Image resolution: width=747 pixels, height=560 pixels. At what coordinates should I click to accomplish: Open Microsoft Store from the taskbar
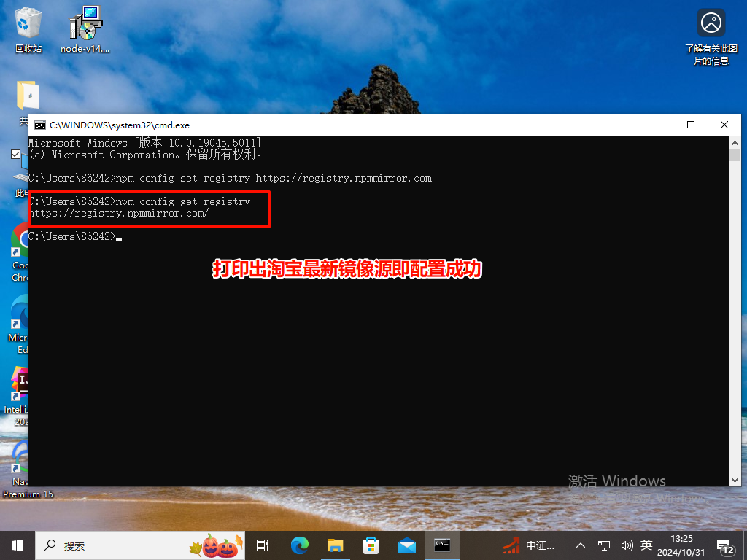pyautogui.click(x=371, y=545)
